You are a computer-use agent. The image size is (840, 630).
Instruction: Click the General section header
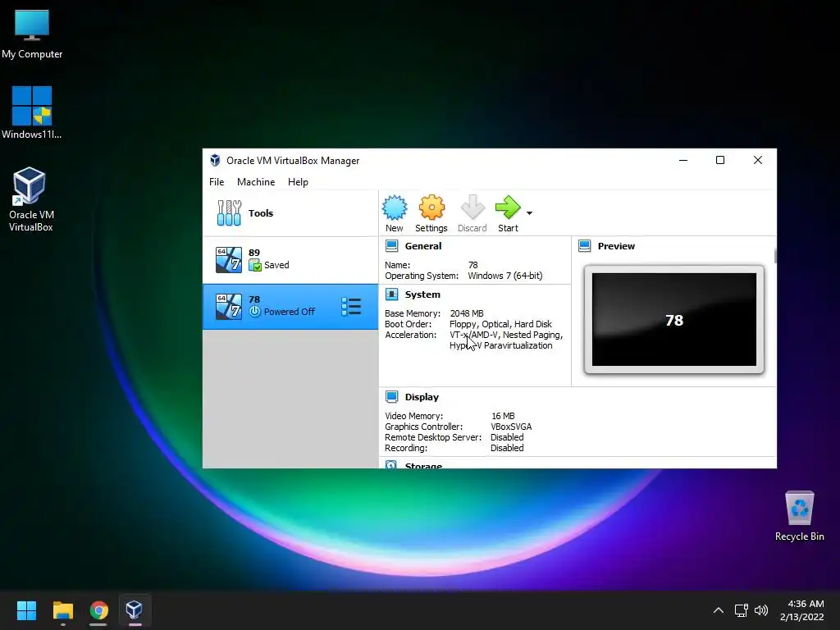click(423, 246)
